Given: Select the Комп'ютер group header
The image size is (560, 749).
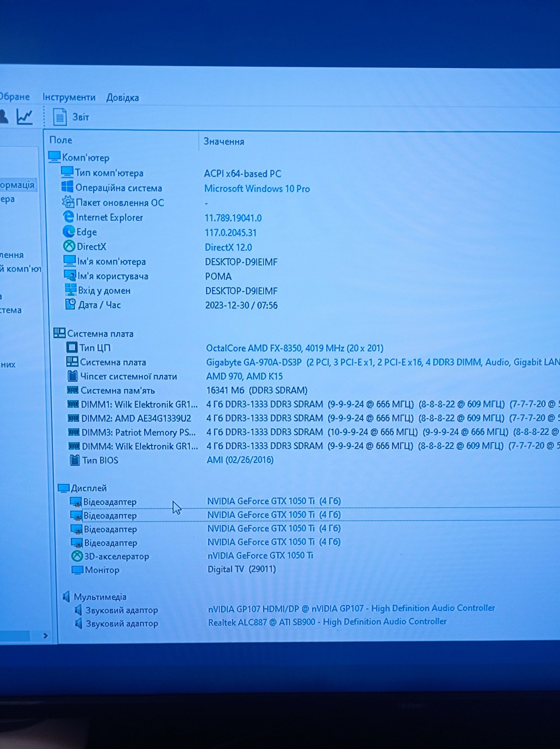Looking at the screenshot, I should (x=86, y=157).
